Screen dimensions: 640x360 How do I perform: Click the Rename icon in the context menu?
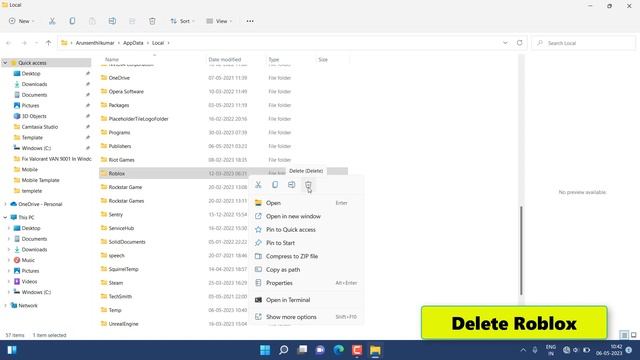pos(291,185)
